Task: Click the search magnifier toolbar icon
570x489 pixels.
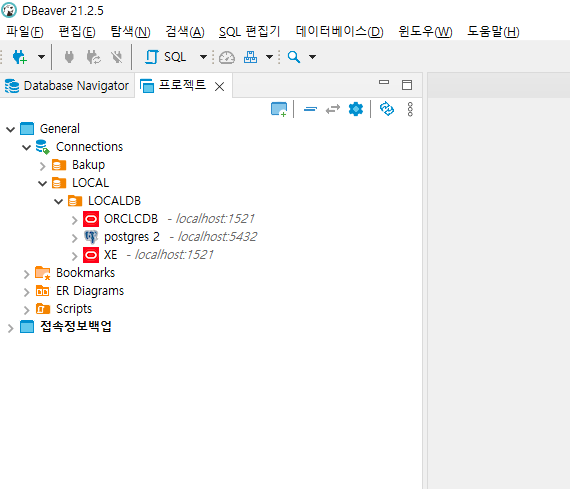Action: [294, 57]
